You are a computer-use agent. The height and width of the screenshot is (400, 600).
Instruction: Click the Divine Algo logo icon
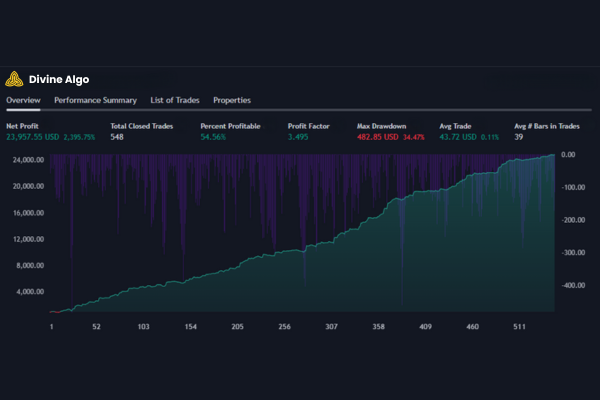[14, 79]
